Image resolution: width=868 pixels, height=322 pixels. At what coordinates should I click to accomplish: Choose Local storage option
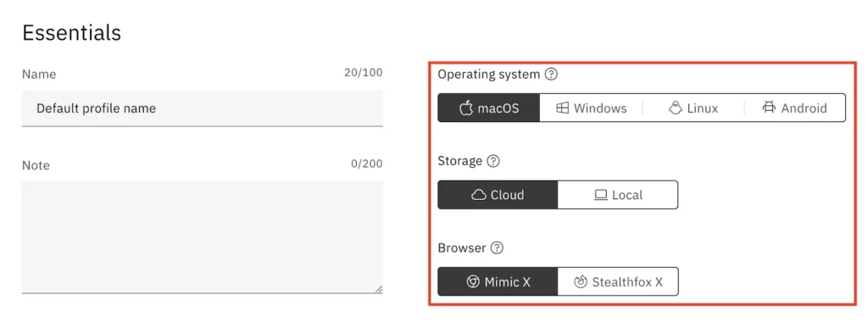pos(618,195)
